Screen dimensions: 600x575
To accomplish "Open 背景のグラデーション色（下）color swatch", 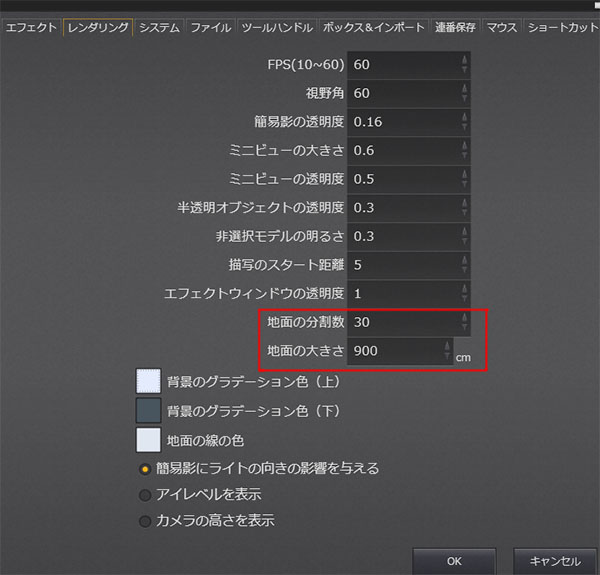I will coord(148,411).
